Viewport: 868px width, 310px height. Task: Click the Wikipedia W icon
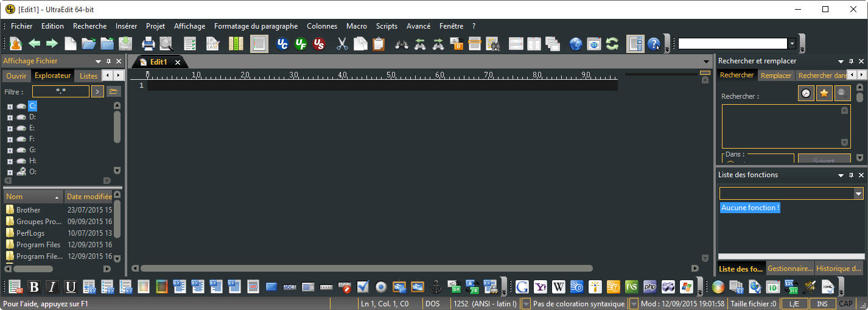pos(558,287)
